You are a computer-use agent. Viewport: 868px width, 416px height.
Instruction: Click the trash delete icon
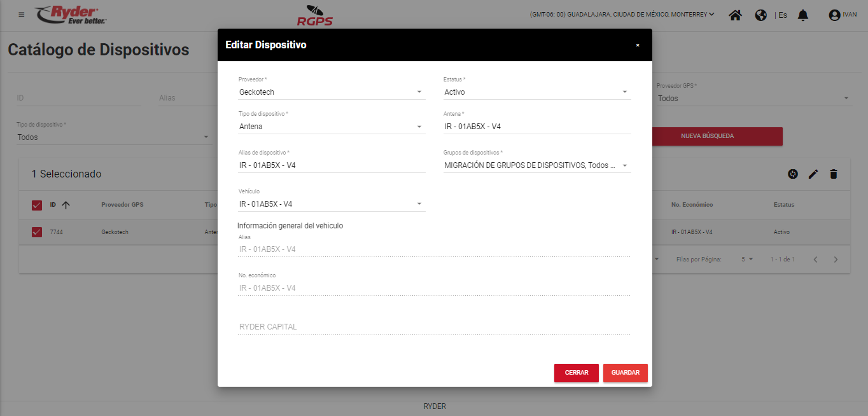834,174
